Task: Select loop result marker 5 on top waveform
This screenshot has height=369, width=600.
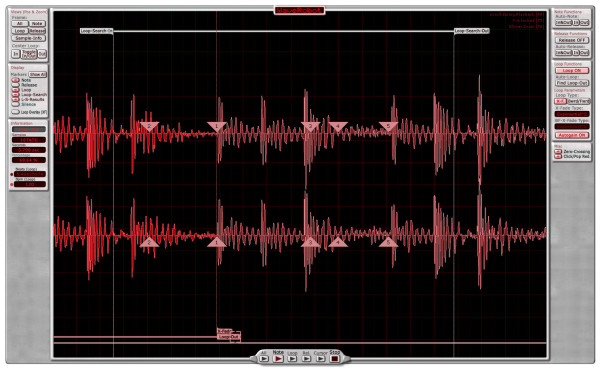Action: pyautogui.click(x=388, y=126)
